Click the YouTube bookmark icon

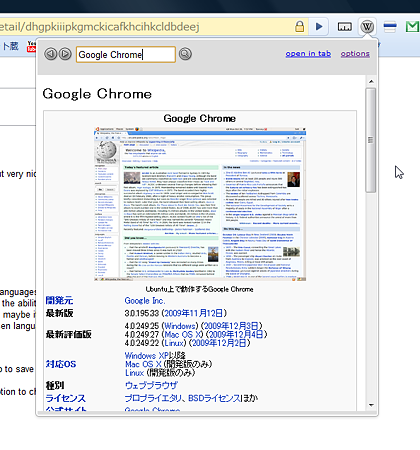(31, 46)
